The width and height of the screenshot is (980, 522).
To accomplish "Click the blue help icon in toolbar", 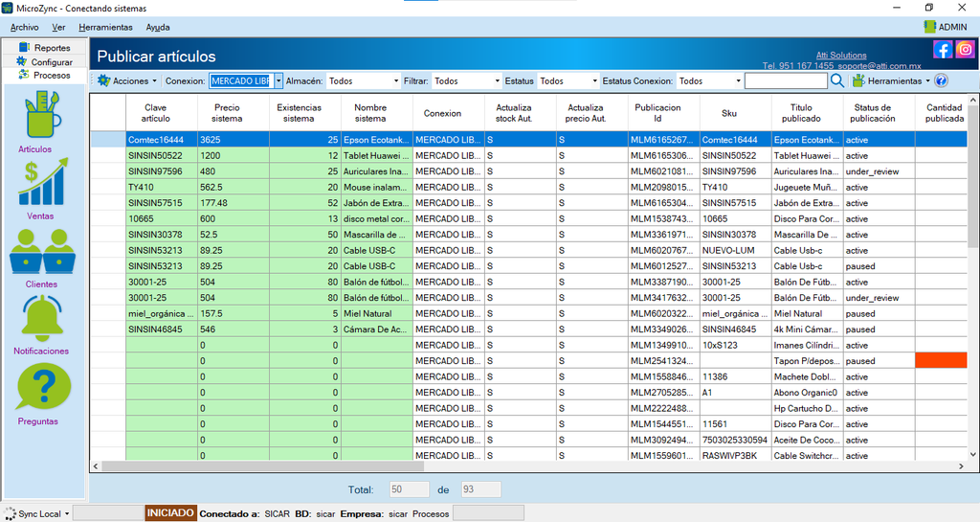I will tap(942, 80).
